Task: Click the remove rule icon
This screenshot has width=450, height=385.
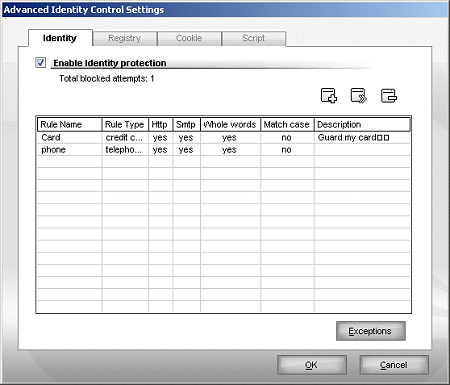Action: click(389, 96)
